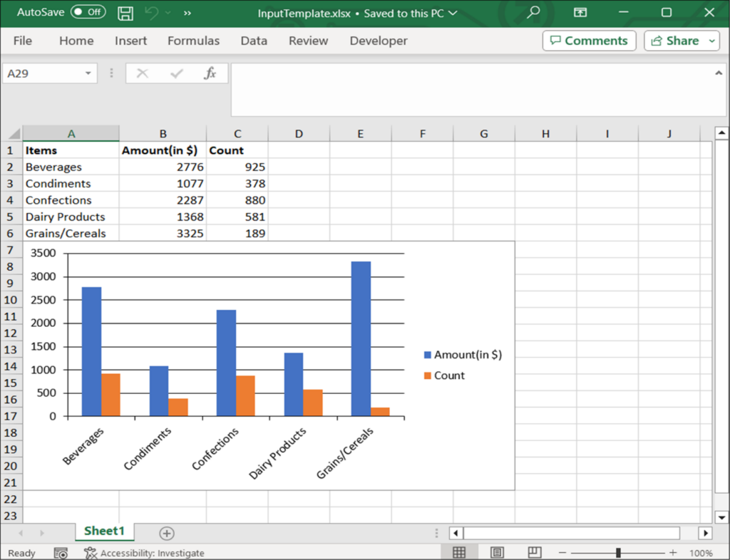730x560 pixels.
Task: Click the Beverages cell
Action: tap(71, 167)
